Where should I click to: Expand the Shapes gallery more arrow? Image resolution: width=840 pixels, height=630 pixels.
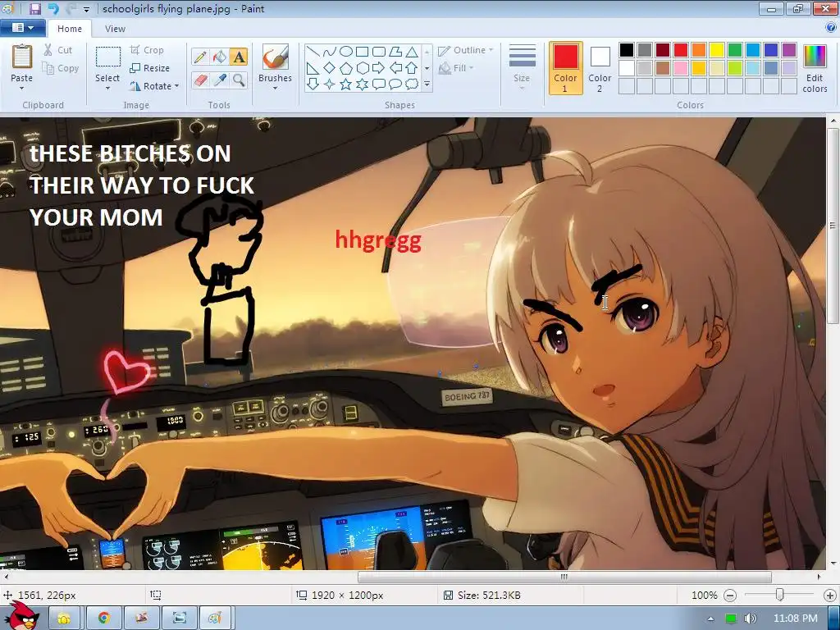pos(427,84)
